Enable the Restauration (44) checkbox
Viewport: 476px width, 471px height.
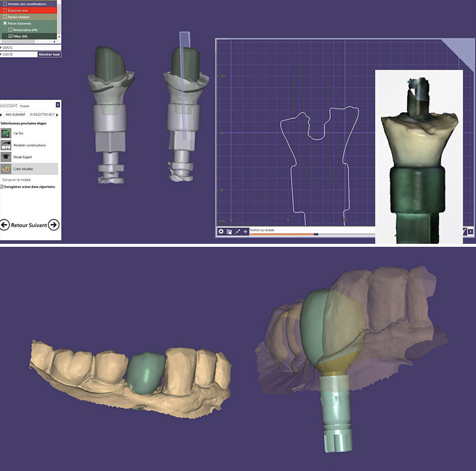(10, 30)
